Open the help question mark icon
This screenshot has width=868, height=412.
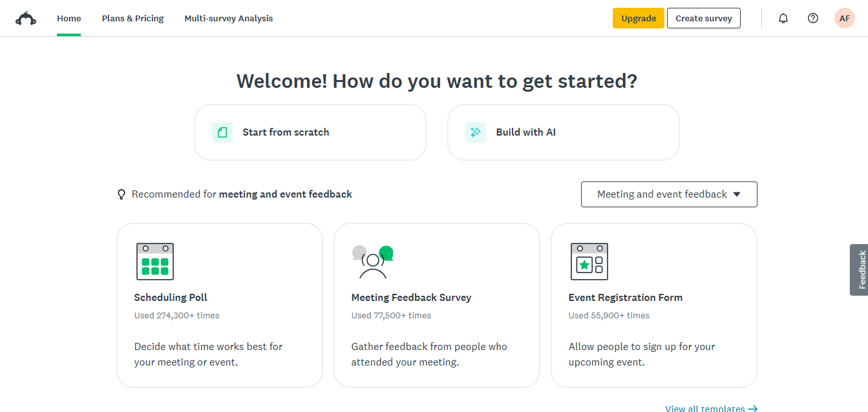point(813,18)
